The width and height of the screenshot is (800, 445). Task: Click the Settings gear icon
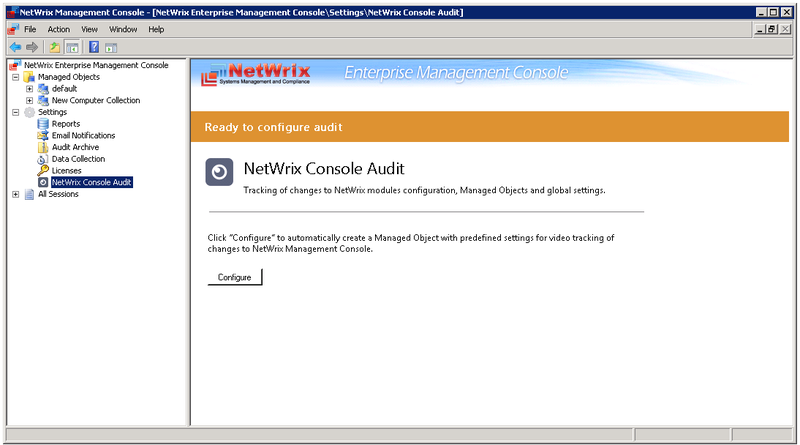coord(29,112)
